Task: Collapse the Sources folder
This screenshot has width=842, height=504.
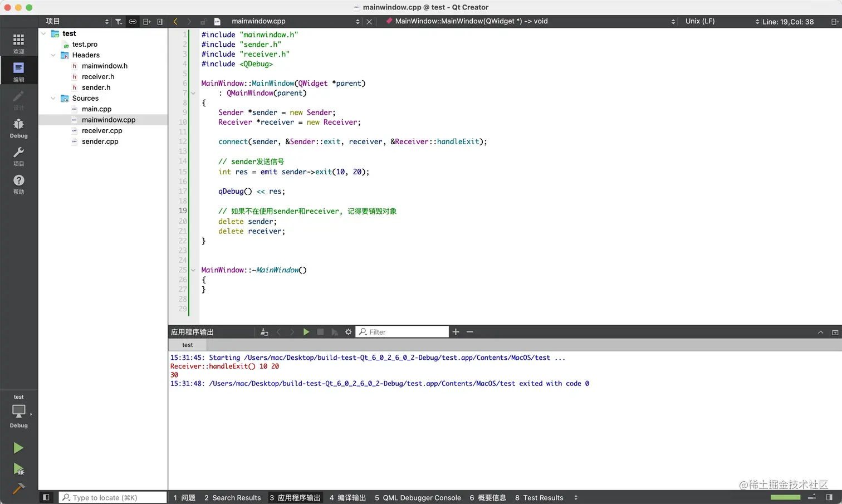Action: (x=53, y=98)
